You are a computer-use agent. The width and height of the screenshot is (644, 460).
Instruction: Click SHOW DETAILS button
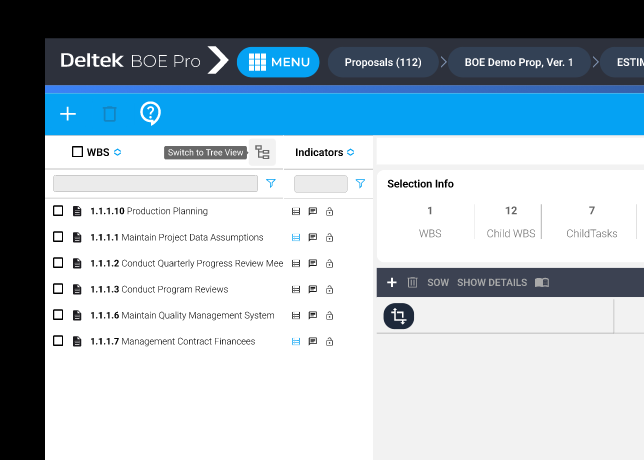pos(492,283)
